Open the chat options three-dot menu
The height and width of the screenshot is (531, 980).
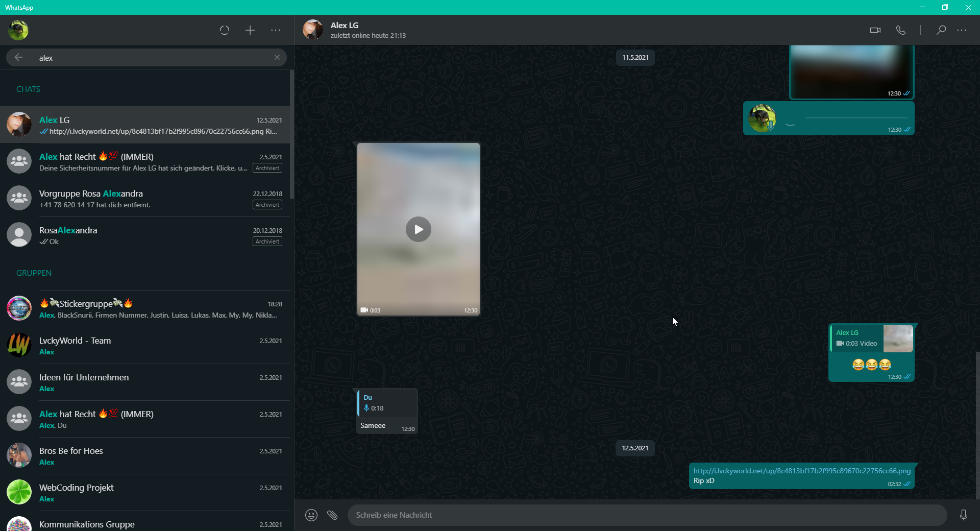[962, 30]
